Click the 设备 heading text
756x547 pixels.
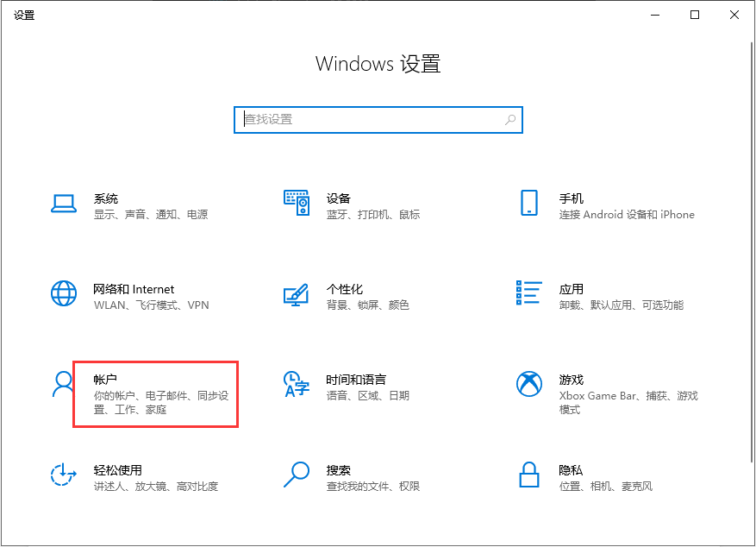coord(339,198)
